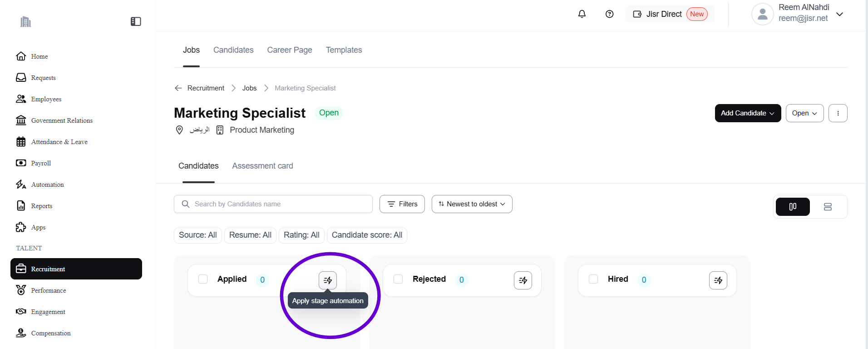Screen dimensions: 868x349
Task: Collapse the sidebar panel icon
Action: [x=136, y=21]
